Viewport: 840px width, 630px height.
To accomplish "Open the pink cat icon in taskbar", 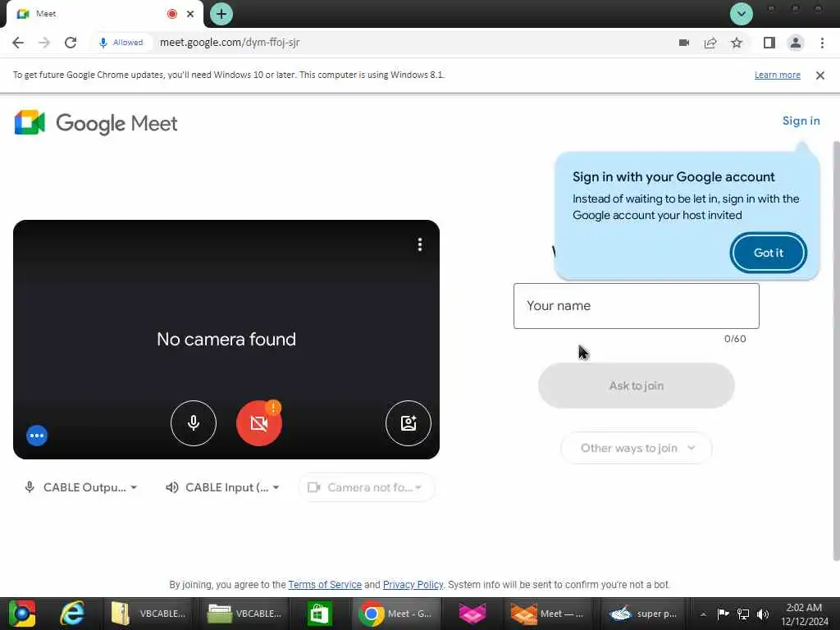I will click(472, 614).
